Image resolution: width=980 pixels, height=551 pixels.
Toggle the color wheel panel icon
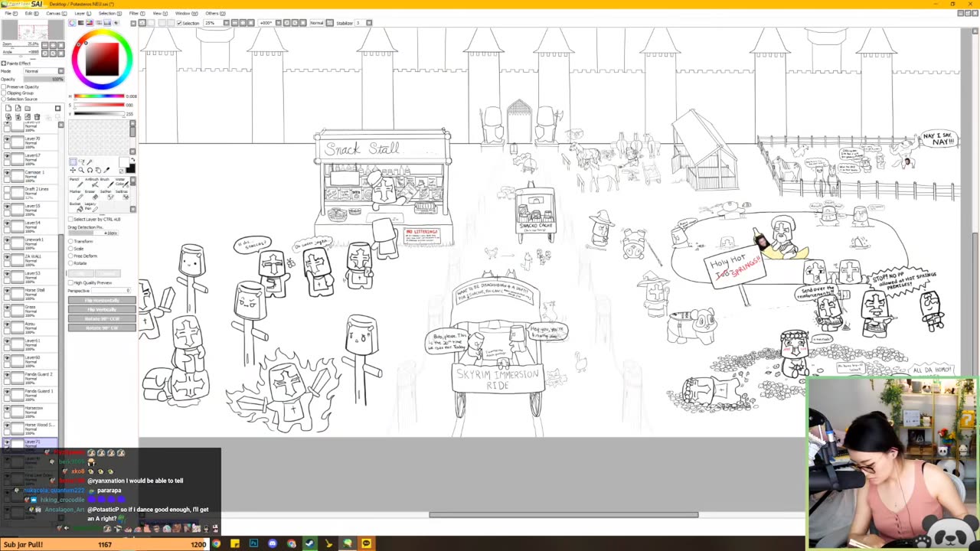73,23
